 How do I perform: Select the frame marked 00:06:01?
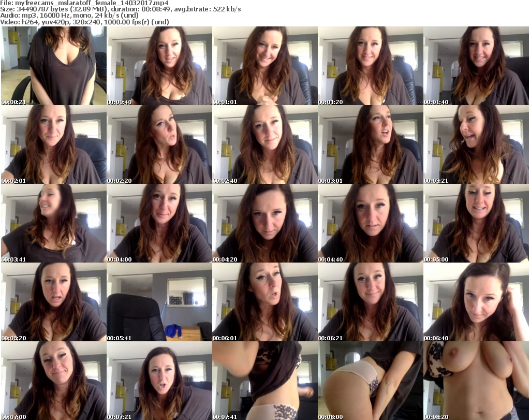click(265, 302)
